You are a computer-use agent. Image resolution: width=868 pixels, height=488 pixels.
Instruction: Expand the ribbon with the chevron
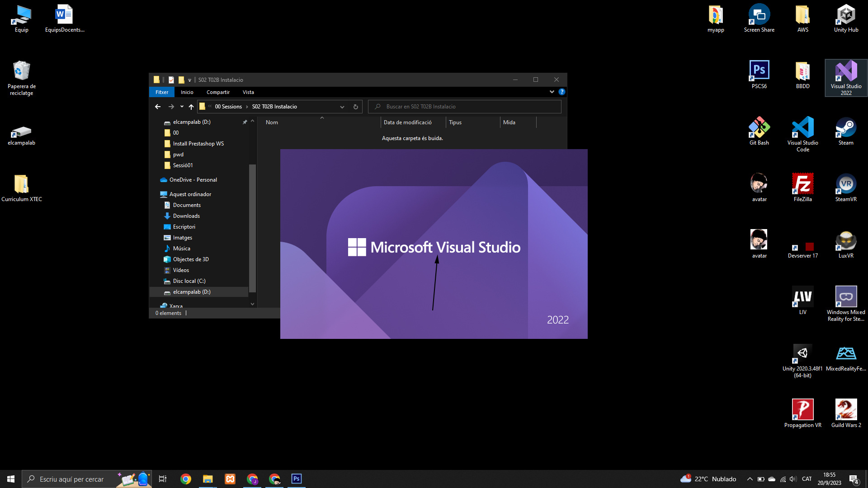point(552,92)
